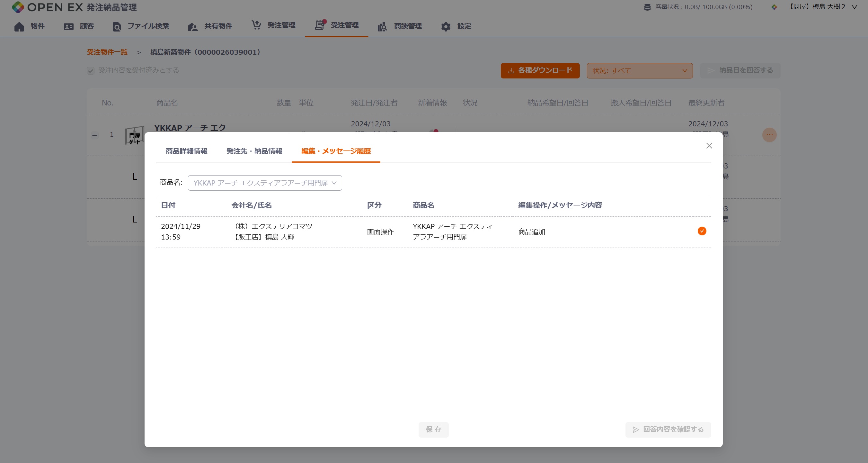Follow the 受注物件一覧 breadcrumb link

click(x=107, y=52)
